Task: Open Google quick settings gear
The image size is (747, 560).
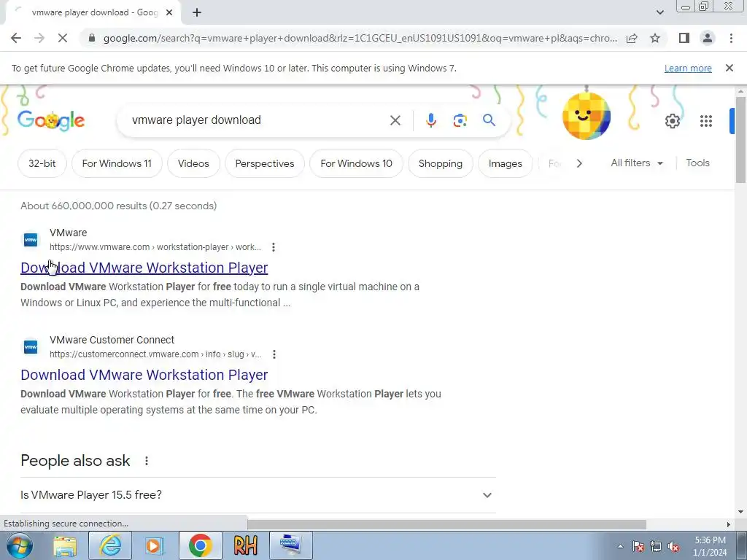Action: (x=672, y=121)
